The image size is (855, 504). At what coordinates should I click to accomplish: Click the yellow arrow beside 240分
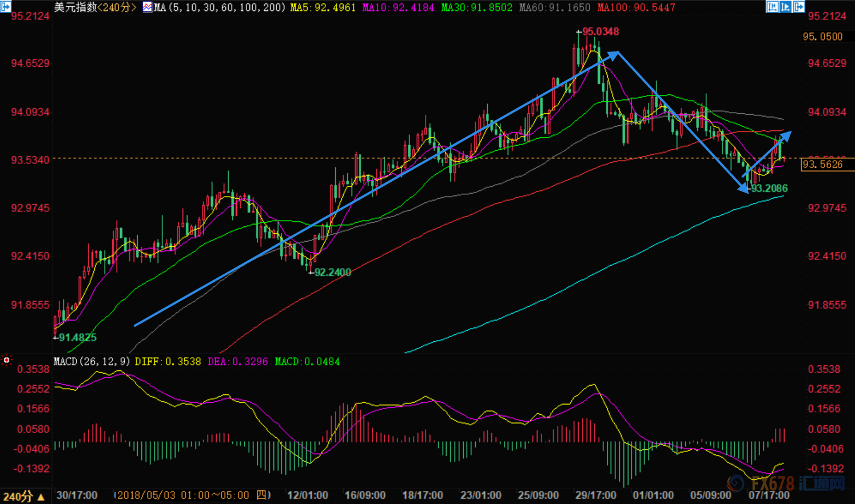41,497
